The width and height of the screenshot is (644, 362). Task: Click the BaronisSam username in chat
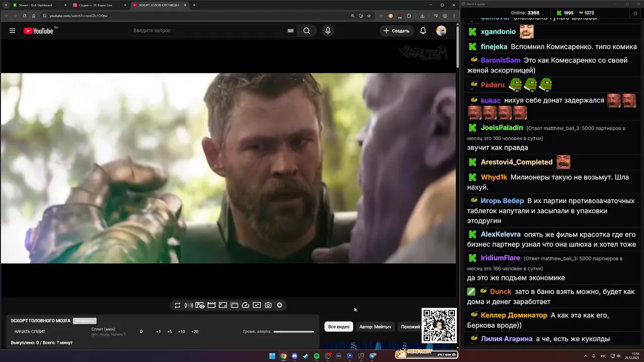[x=501, y=60]
